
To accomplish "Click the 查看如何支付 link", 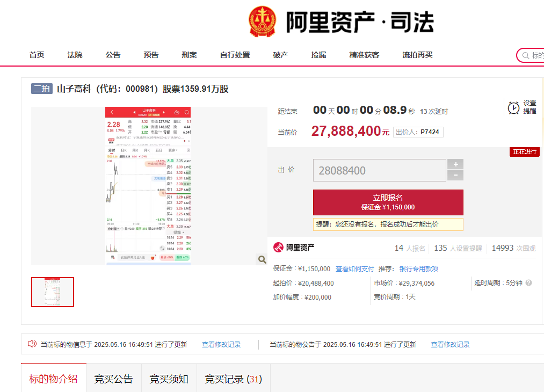I will (x=354, y=269).
